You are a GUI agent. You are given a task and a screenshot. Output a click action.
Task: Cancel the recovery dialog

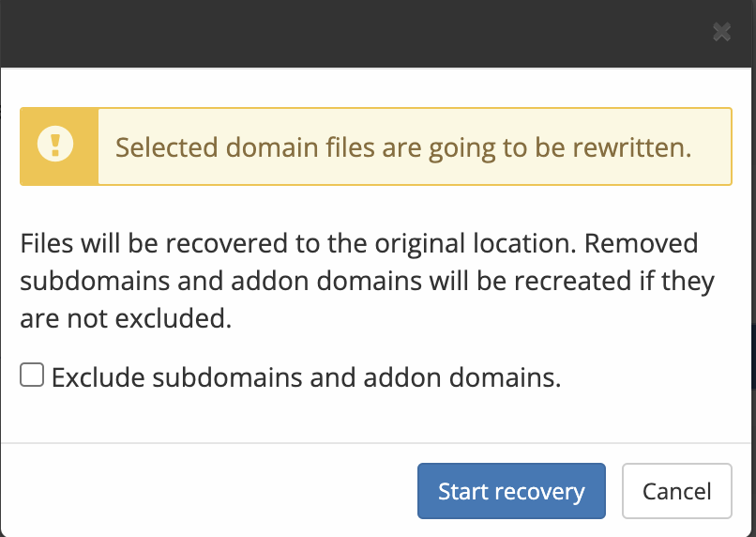pyautogui.click(x=677, y=491)
